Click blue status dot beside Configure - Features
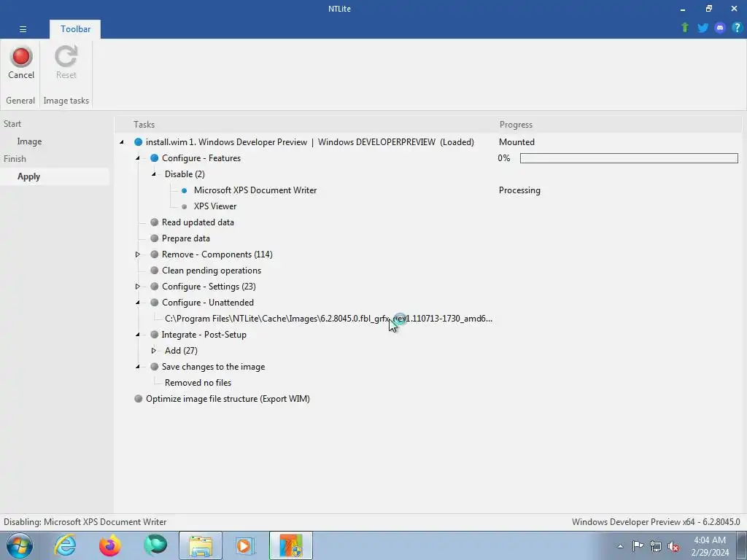This screenshot has width=747, height=560. tap(155, 158)
